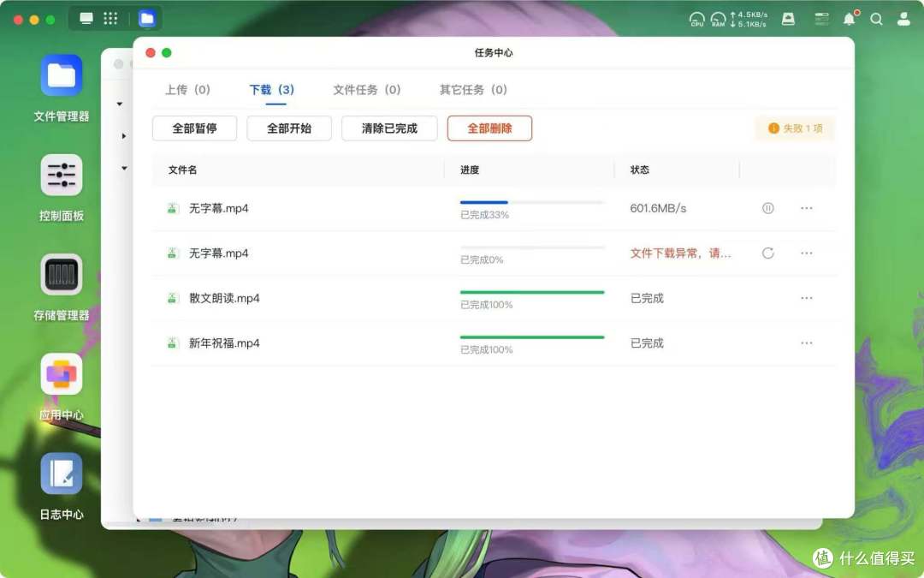
Task: Click the 文件下载异常 error message
Action: pyautogui.click(x=681, y=253)
